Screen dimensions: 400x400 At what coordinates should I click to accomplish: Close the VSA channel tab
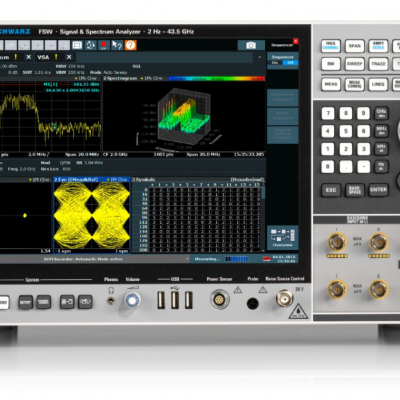click(x=69, y=57)
